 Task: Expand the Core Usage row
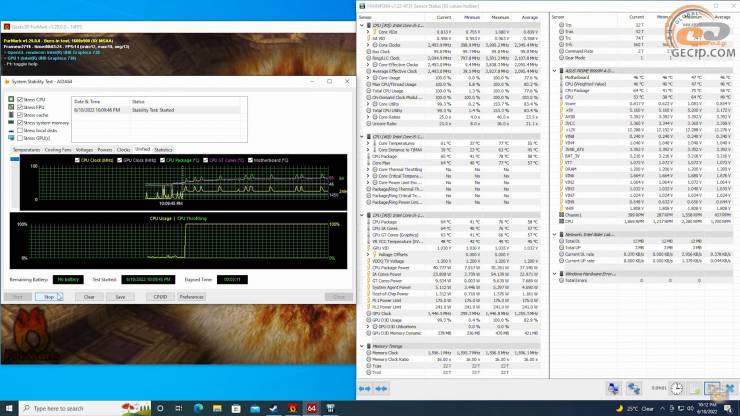(x=368, y=78)
